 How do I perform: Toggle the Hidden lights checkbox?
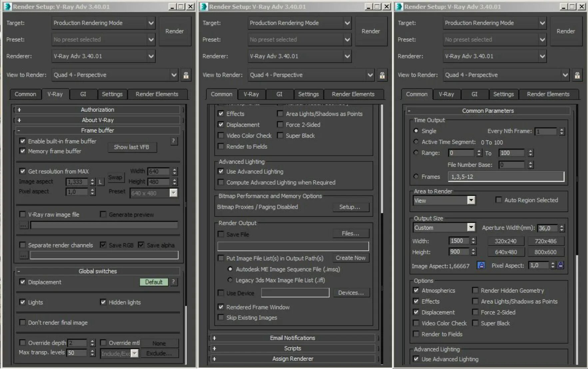[103, 302]
